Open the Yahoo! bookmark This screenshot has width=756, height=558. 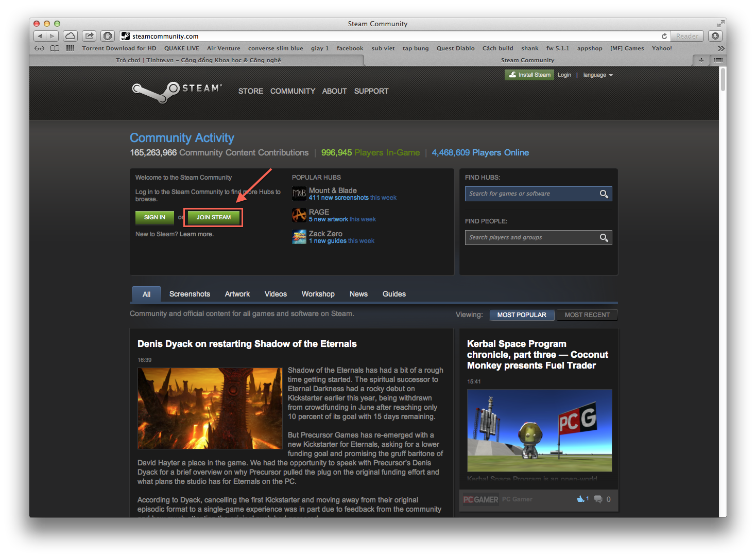point(662,48)
